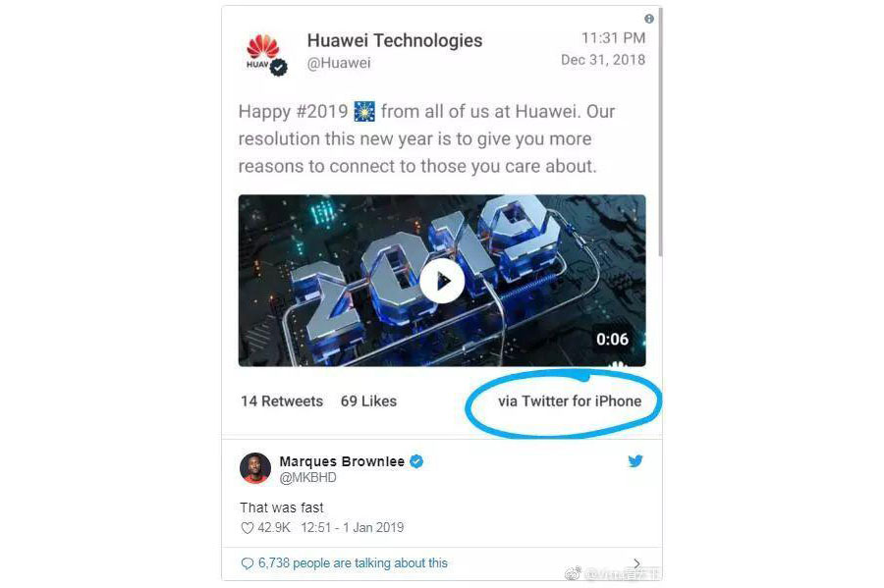The height and width of the screenshot is (588, 884).
Task: Click the info icon at top right
Action: coord(649,20)
